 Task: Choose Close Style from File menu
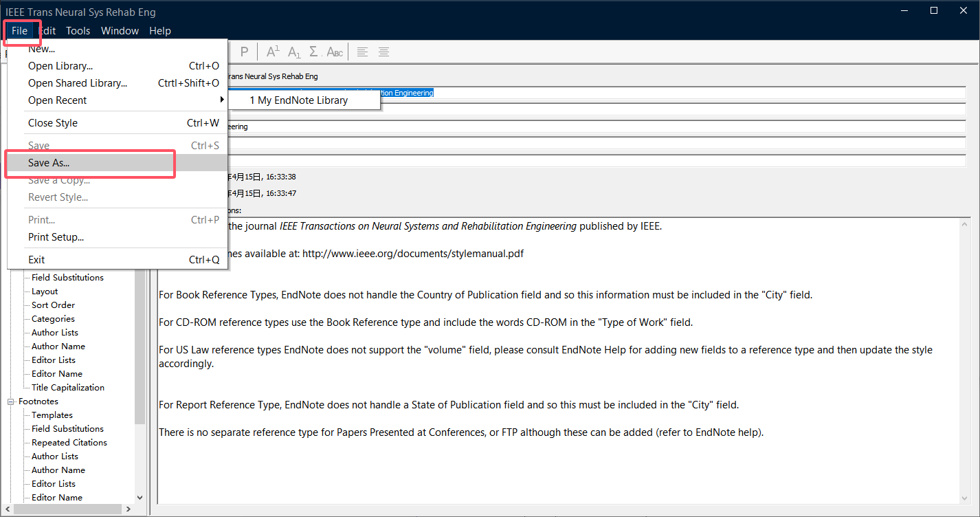pyautogui.click(x=117, y=123)
